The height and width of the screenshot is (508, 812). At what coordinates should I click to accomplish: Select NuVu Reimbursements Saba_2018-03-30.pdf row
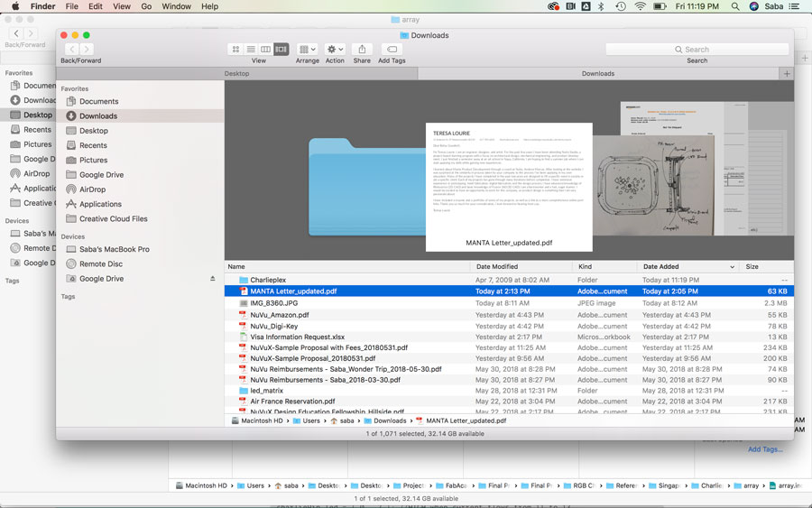coord(509,380)
